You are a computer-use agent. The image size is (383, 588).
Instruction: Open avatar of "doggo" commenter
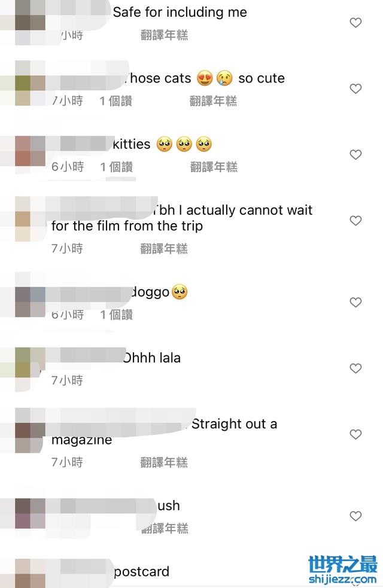pos(30,302)
